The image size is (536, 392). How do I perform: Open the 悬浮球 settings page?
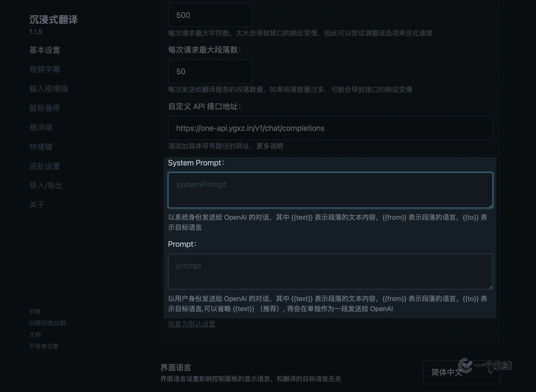[41, 127]
